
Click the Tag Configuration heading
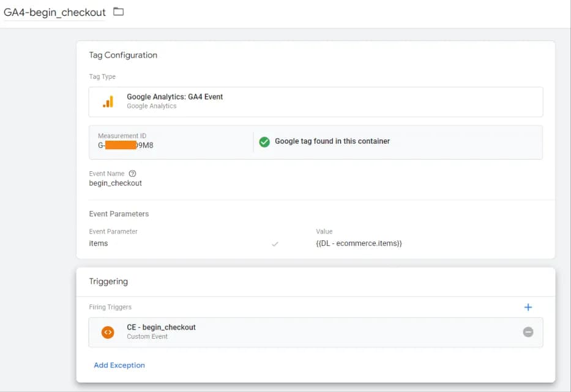(x=123, y=55)
